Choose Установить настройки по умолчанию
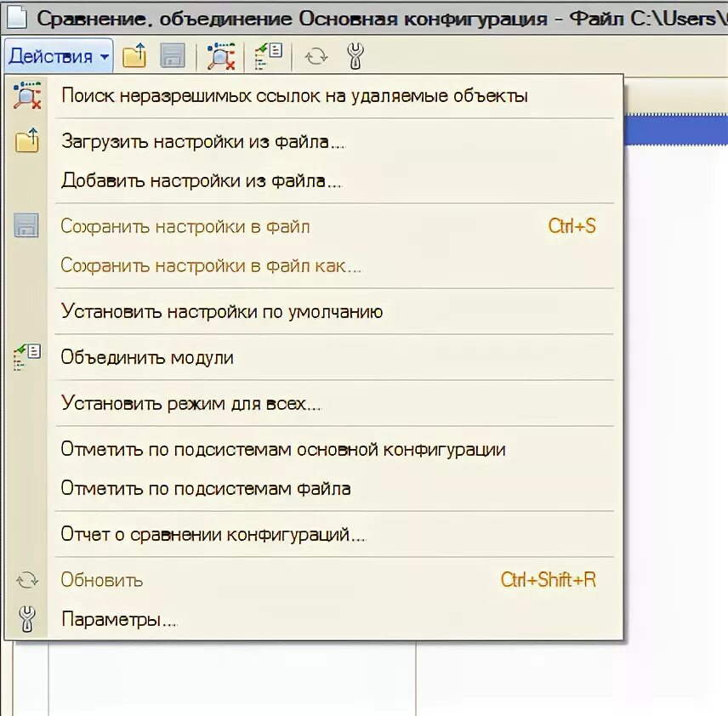Viewport: 728px width, 716px height. 314,311
